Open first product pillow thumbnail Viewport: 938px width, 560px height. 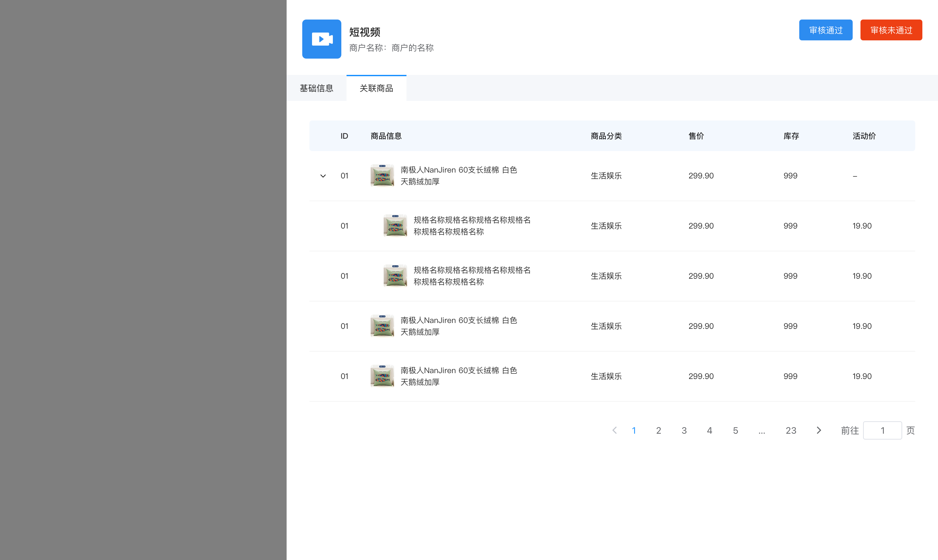(382, 175)
